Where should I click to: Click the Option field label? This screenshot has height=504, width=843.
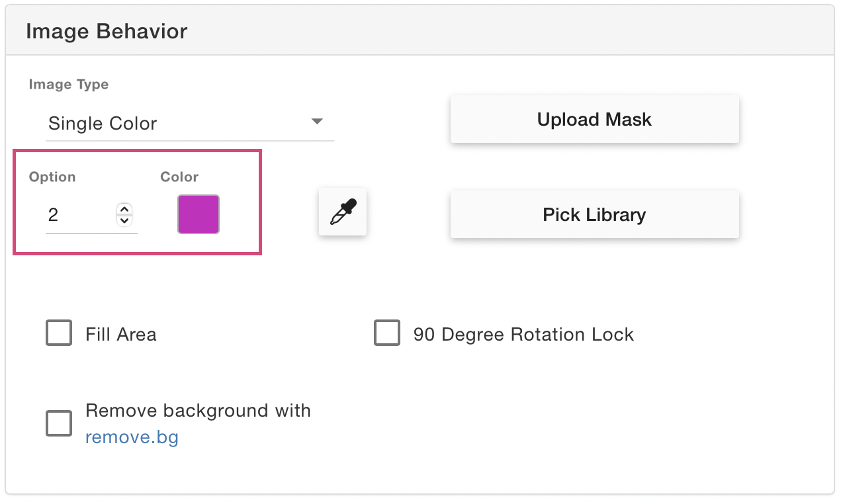tap(52, 177)
